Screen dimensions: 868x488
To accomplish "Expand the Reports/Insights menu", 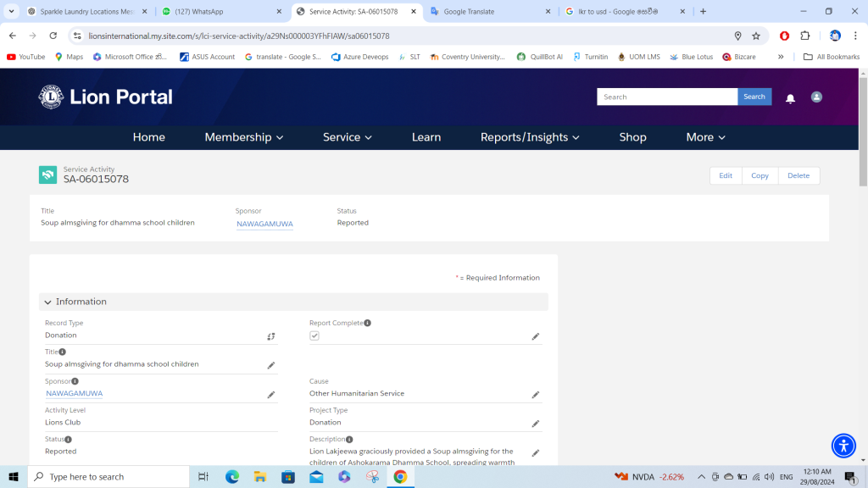I will coord(530,137).
